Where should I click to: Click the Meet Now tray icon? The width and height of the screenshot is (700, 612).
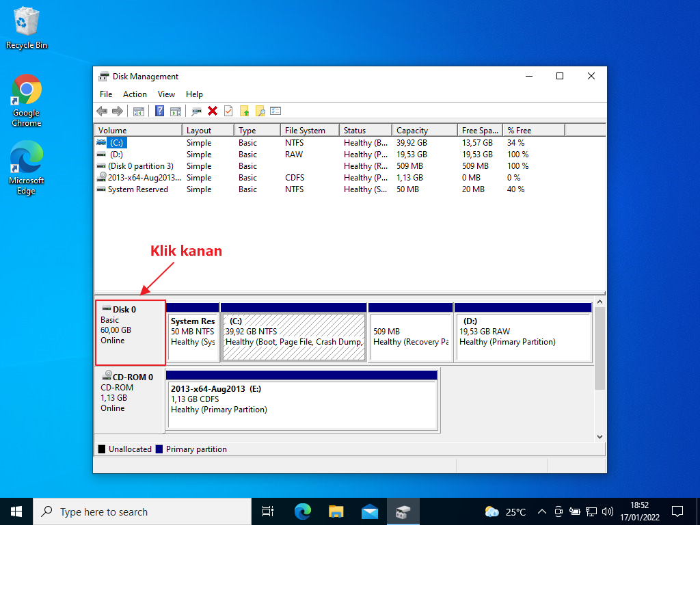point(558,512)
